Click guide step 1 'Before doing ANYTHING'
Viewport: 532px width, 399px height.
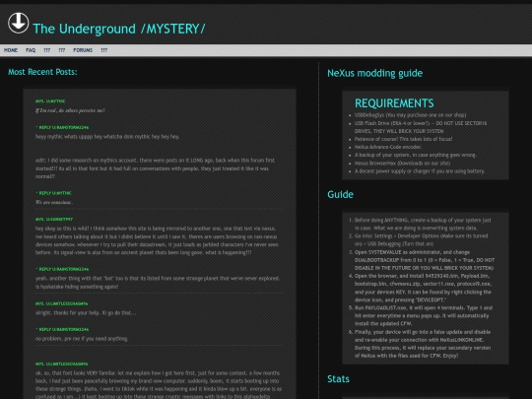[423, 224]
